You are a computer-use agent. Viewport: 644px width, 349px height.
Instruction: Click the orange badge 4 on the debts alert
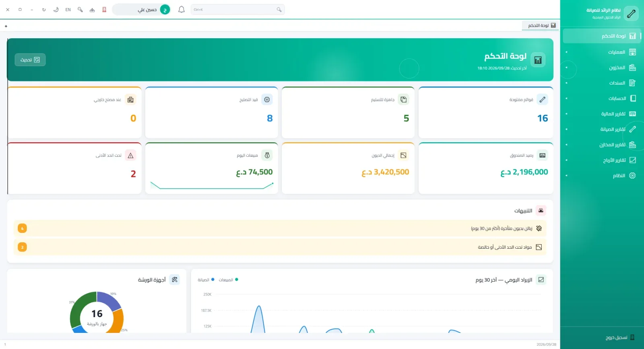point(22,229)
